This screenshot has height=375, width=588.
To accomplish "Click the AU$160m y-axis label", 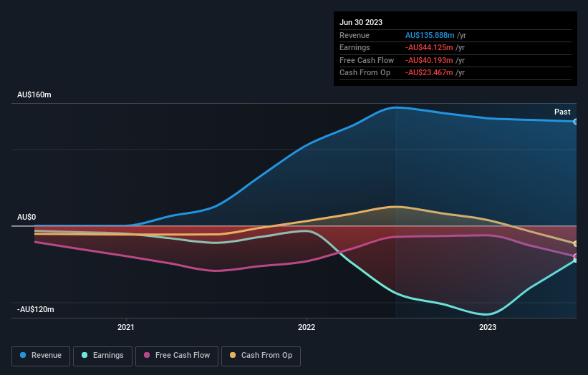I will point(34,94).
